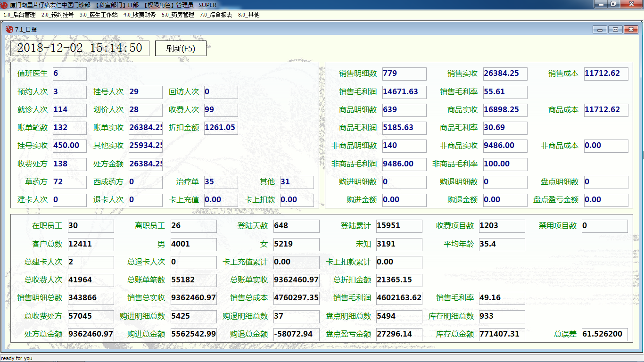
Task: Open the 1.0_后台管理 menu
Action: tap(19, 15)
